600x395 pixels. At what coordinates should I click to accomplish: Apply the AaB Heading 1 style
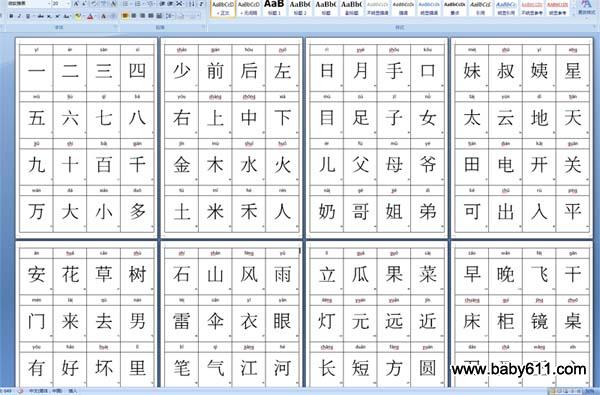274,8
